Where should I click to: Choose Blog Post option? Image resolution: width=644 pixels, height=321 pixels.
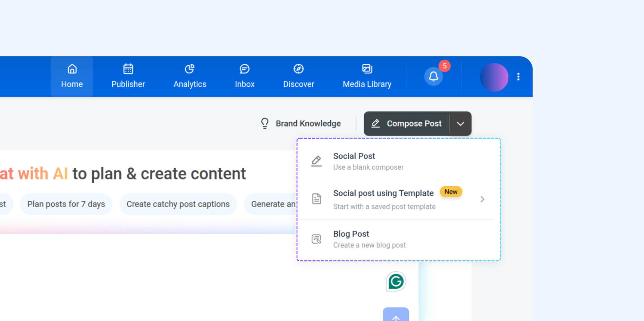(398, 239)
